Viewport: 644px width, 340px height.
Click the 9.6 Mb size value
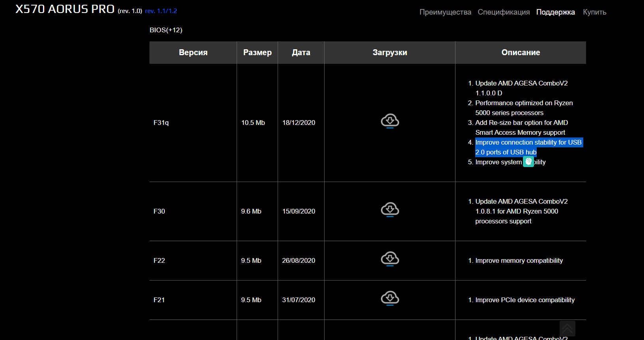click(251, 211)
